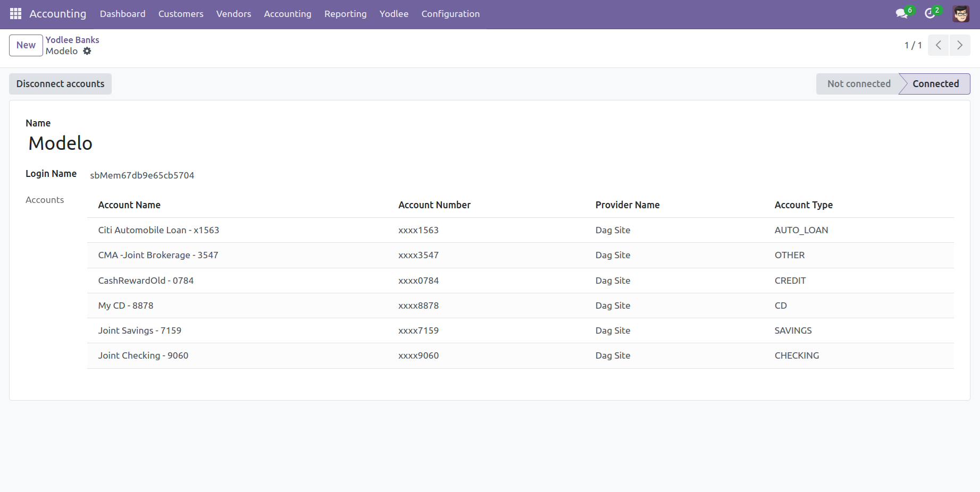The width and height of the screenshot is (980, 492).
Task: Go back to Yodlee Banks breadcrumb
Action: (x=72, y=40)
